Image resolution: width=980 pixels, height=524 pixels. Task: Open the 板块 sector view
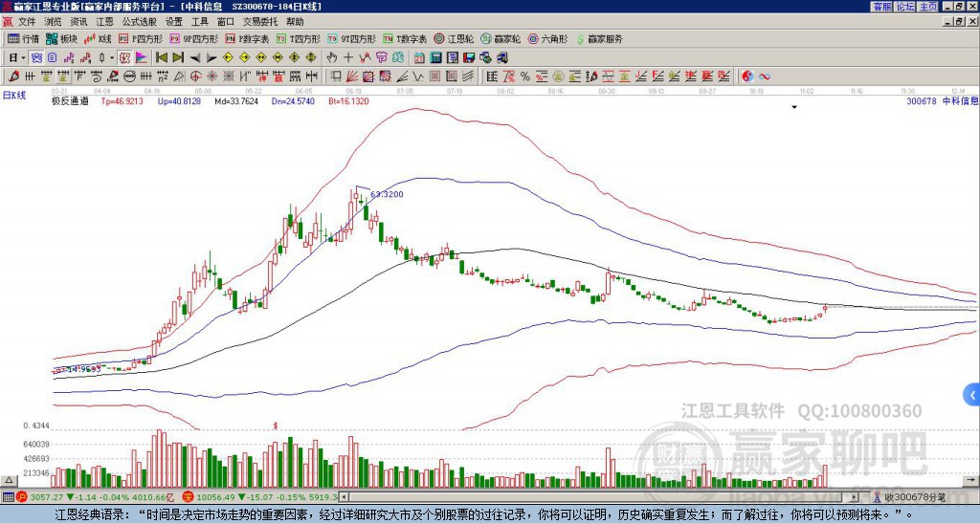(x=62, y=38)
